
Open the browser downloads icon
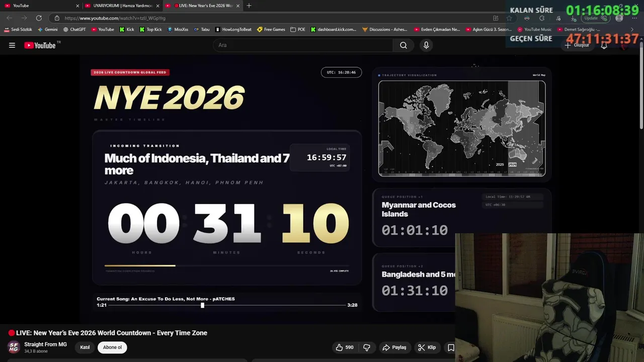[x=574, y=18]
